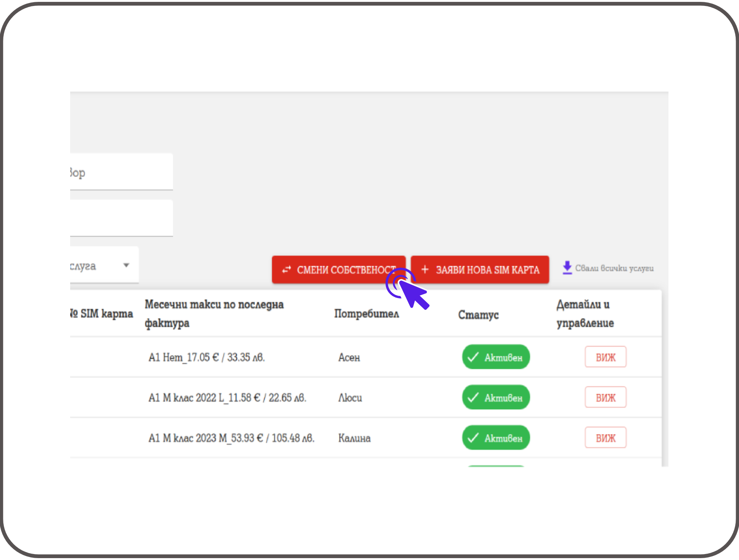Click ВИЖ for user Калина
This screenshot has width=739, height=560.
click(605, 438)
